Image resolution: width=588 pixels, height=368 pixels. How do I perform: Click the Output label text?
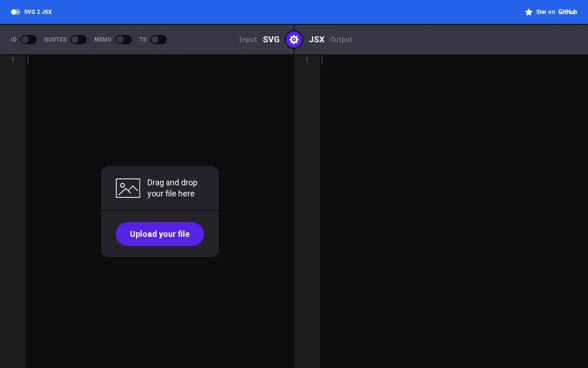(x=342, y=40)
